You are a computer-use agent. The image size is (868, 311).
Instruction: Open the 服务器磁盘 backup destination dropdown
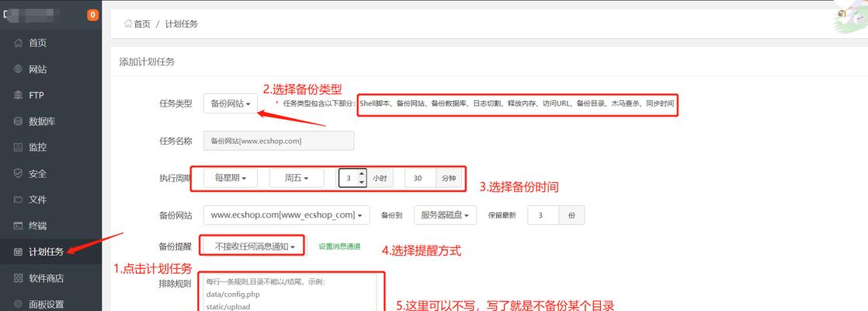445,215
